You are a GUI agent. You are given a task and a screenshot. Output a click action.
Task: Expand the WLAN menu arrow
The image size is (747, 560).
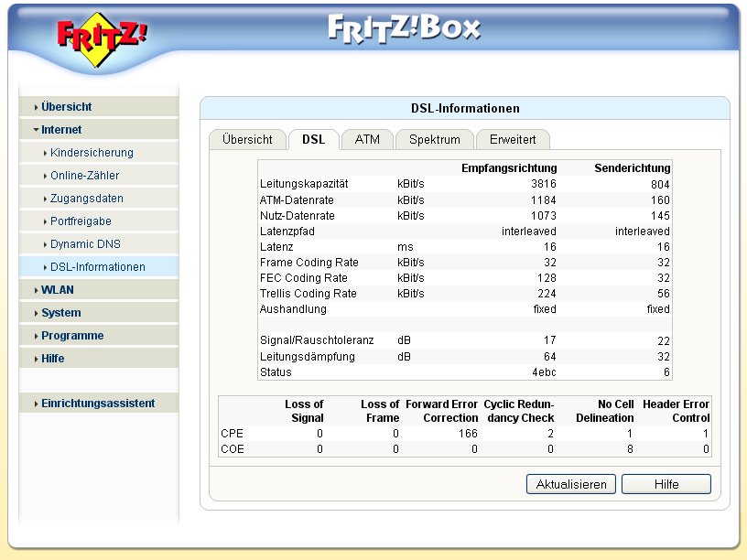click(37, 290)
